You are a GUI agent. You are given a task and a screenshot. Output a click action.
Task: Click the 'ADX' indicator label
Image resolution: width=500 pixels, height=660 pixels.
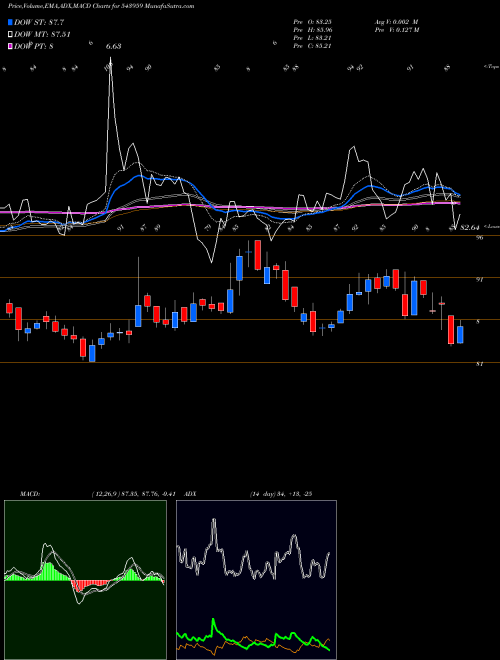click(x=190, y=494)
